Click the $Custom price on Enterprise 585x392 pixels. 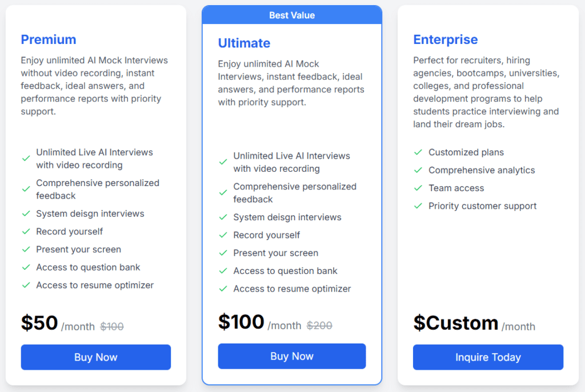click(456, 323)
